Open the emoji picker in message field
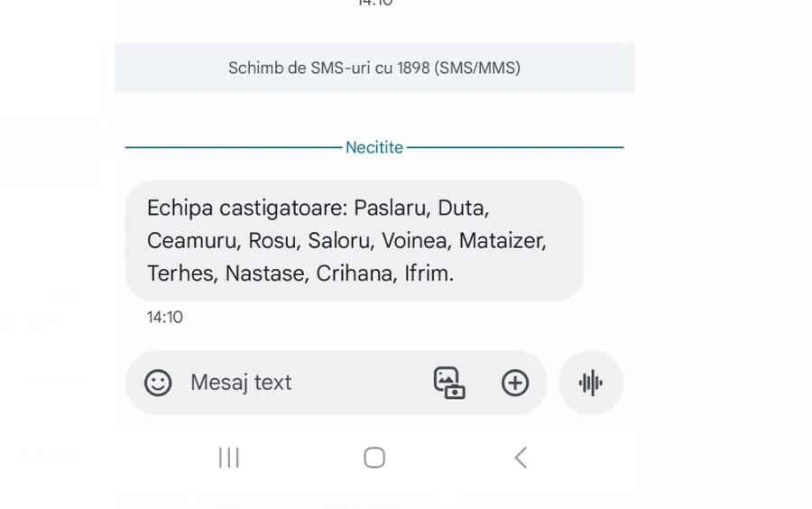 click(x=158, y=383)
